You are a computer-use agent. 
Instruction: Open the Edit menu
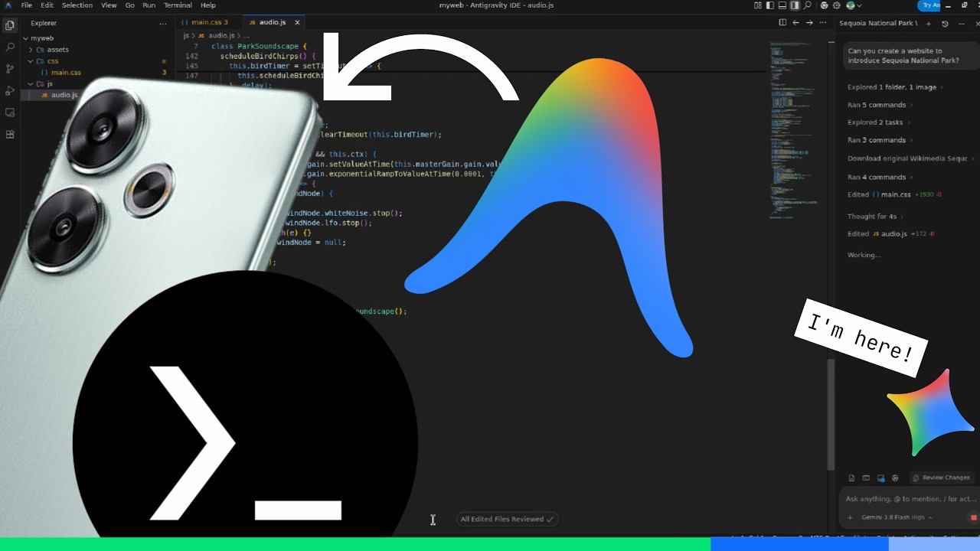tap(47, 5)
